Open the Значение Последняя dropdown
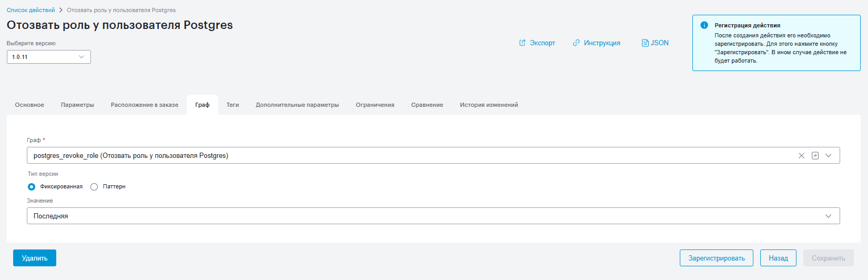This screenshot has height=280, width=868. tap(433, 216)
